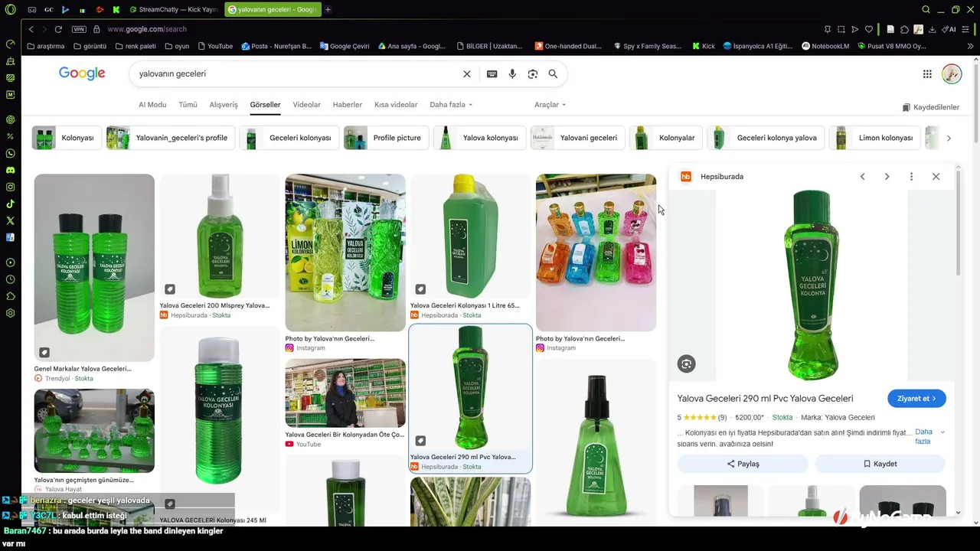This screenshot has width=980, height=551.
Task: Open a new browser tab
Action: 328,10
